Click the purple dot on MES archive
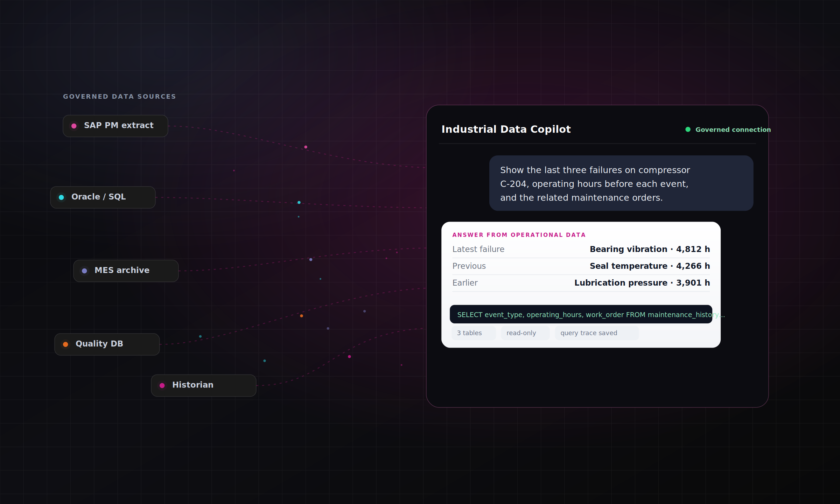The height and width of the screenshot is (504, 840). pos(84,271)
